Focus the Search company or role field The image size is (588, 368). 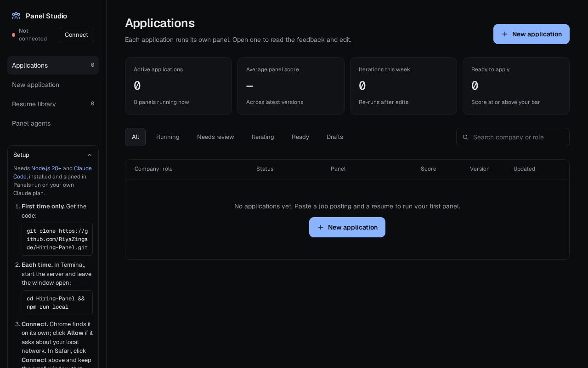[x=513, y=137]
